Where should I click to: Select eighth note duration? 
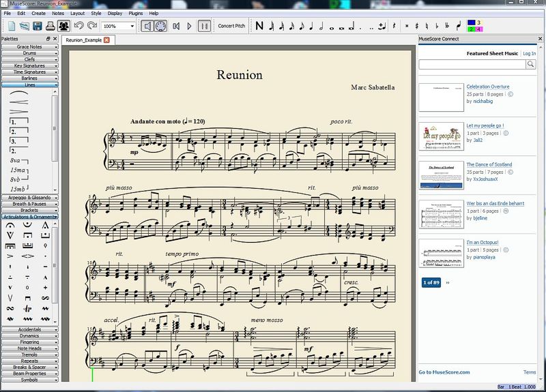click(x=302, y=26)
